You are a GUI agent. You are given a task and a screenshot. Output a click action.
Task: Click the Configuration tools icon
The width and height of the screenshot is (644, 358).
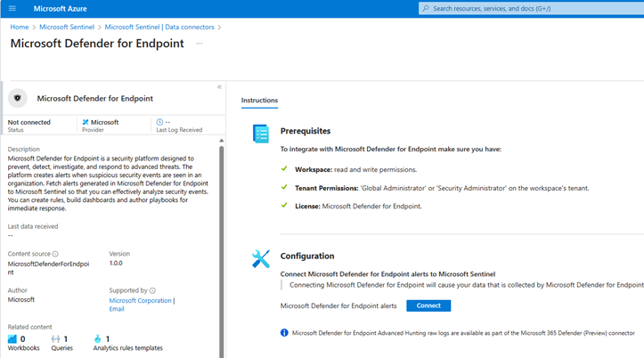[x=261, y=259]
